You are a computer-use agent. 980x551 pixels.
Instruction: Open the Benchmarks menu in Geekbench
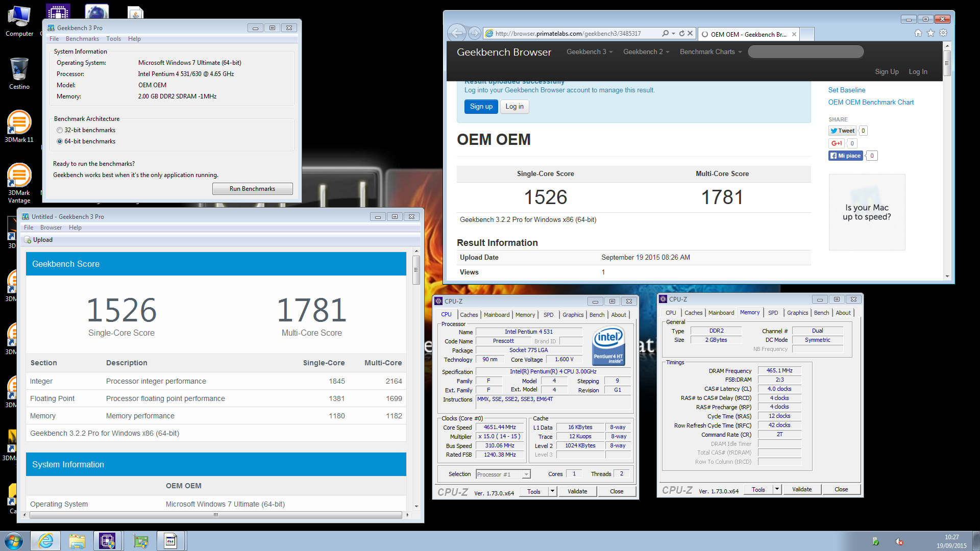click(x=82, y=39)
